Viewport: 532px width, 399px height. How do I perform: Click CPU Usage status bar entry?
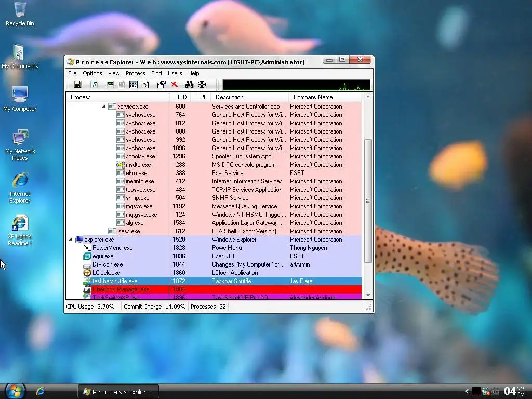(90, 307)
